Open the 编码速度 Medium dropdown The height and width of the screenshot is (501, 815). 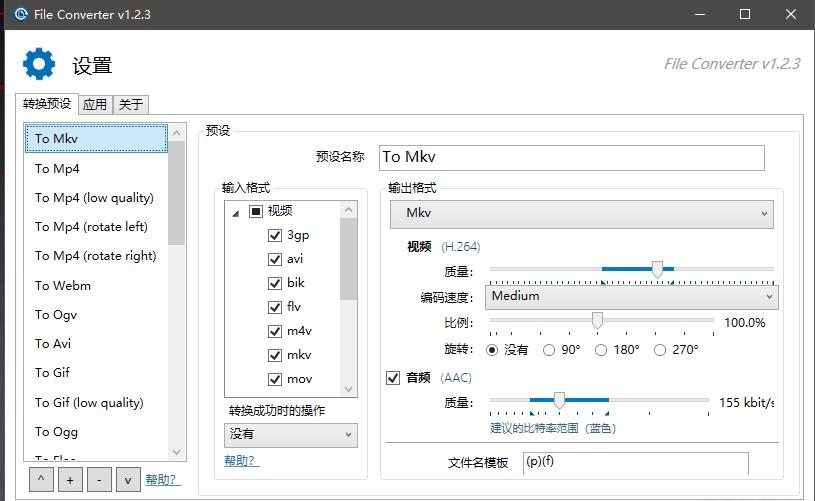pos(632,297)
